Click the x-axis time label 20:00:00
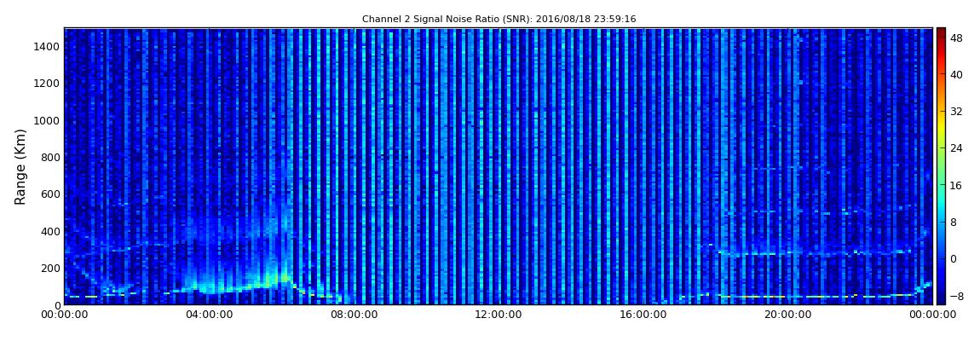 pyautogui.click(x=789, y=315)
